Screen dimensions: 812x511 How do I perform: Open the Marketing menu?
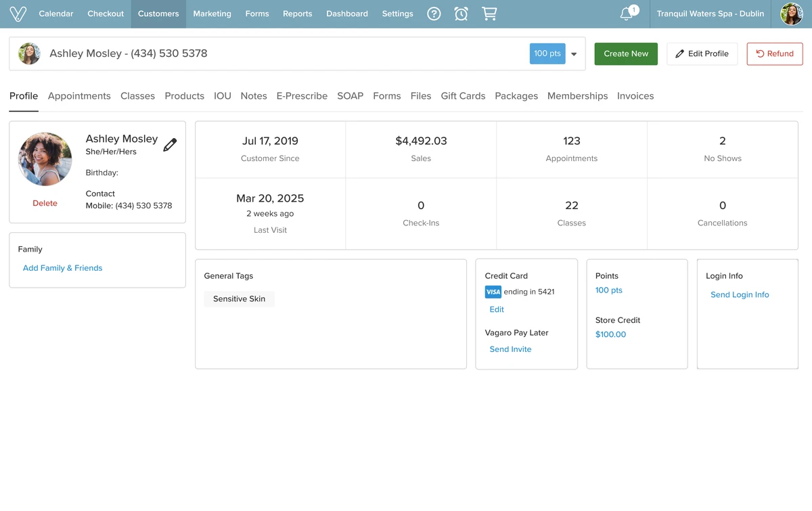(212, 14)
